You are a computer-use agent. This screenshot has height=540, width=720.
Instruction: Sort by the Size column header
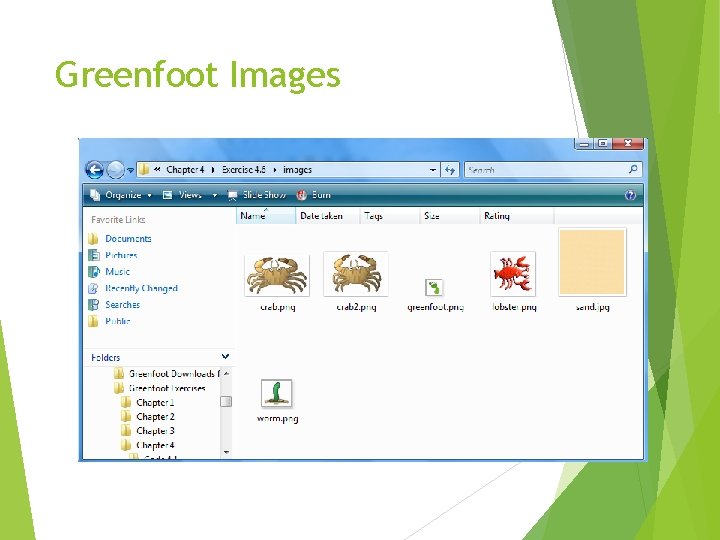(450, 216)
